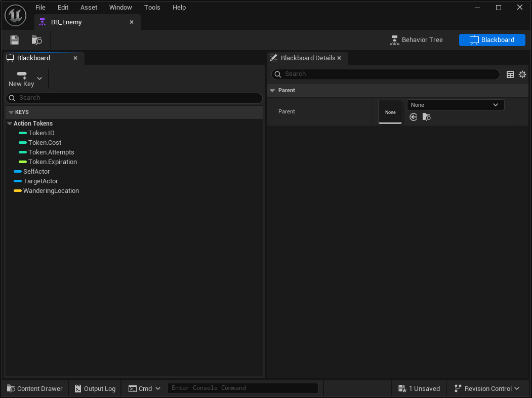Open the Content Drawer

tap(35, 388)
